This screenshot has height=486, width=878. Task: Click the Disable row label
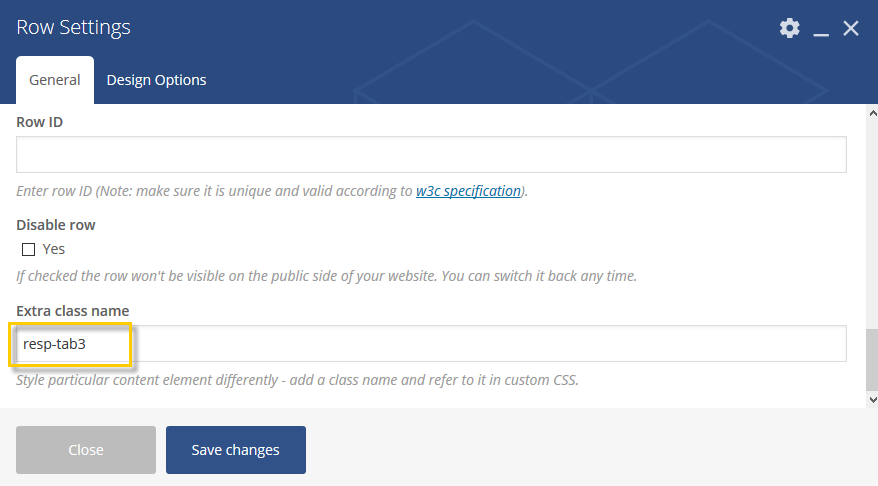click(56, 225)
